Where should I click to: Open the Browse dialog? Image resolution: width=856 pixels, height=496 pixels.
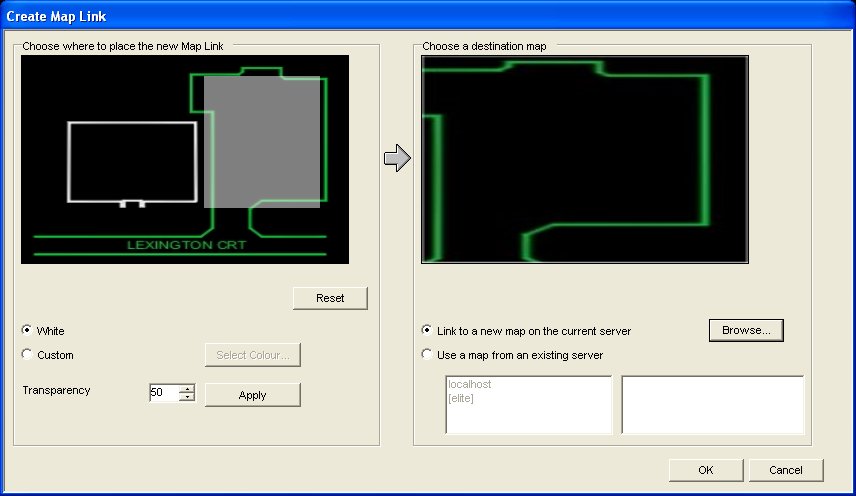pyautogui.click(x=746, y=330)
